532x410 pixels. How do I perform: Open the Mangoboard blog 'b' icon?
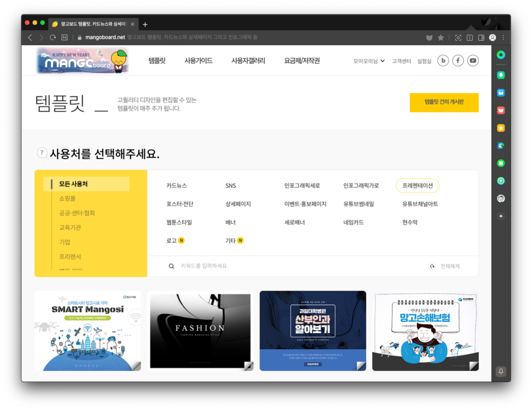[443, 61]
